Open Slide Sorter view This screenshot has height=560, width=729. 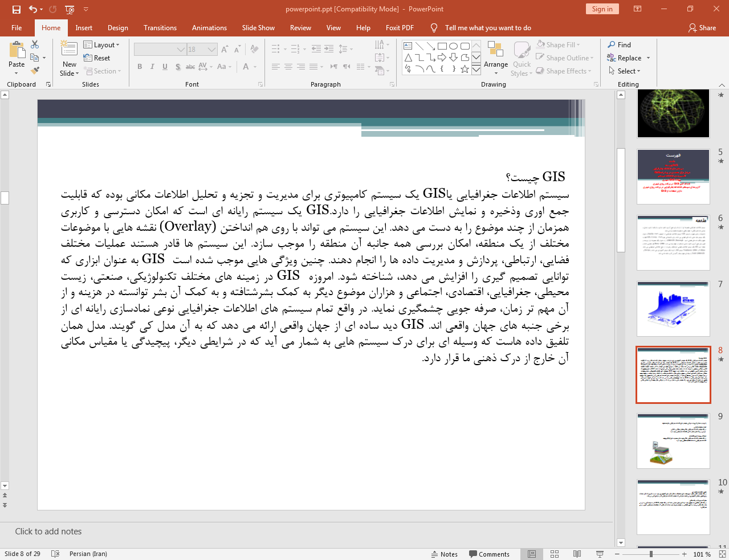pos(554,554)
